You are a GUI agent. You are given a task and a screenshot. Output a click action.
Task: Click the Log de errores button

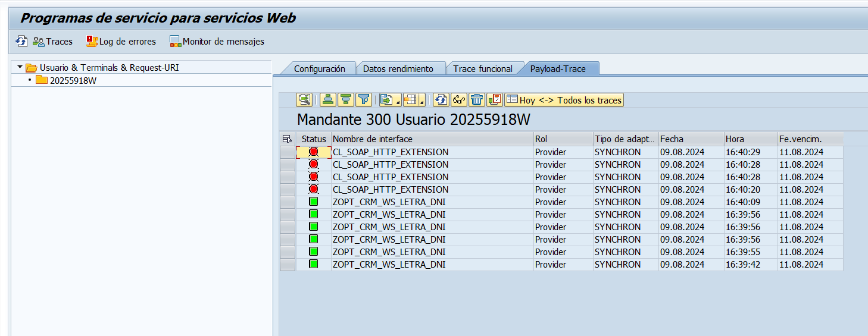click(x=121, y=42)
